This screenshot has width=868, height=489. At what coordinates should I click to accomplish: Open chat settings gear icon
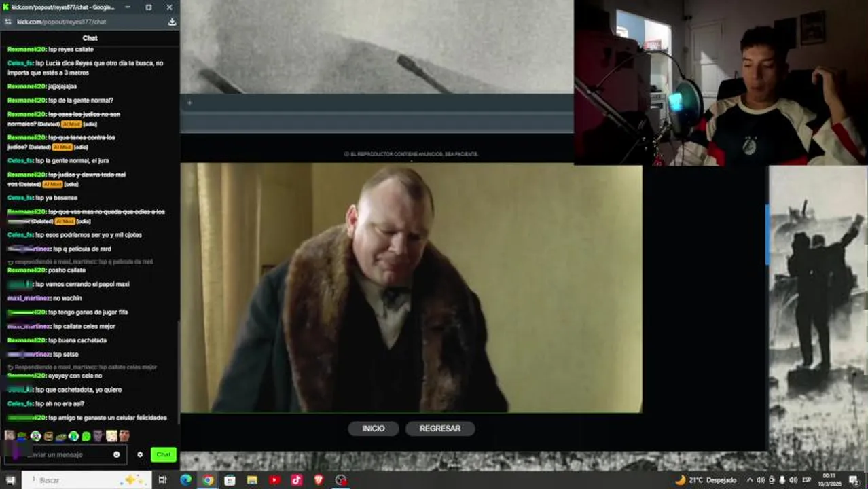pyautogui.click(x=140, y=455)
